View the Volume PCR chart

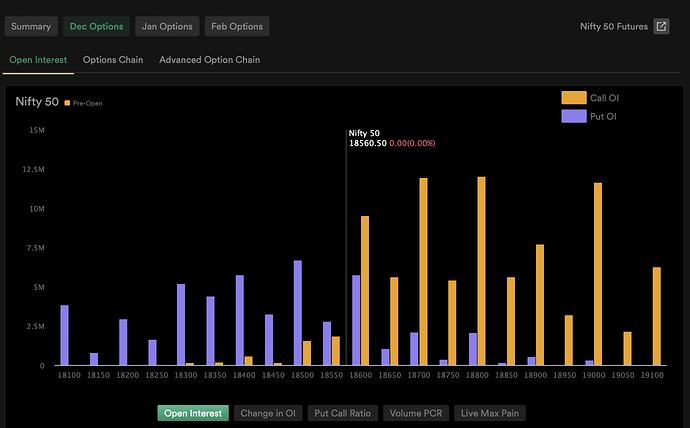click(x=416, y=413)
